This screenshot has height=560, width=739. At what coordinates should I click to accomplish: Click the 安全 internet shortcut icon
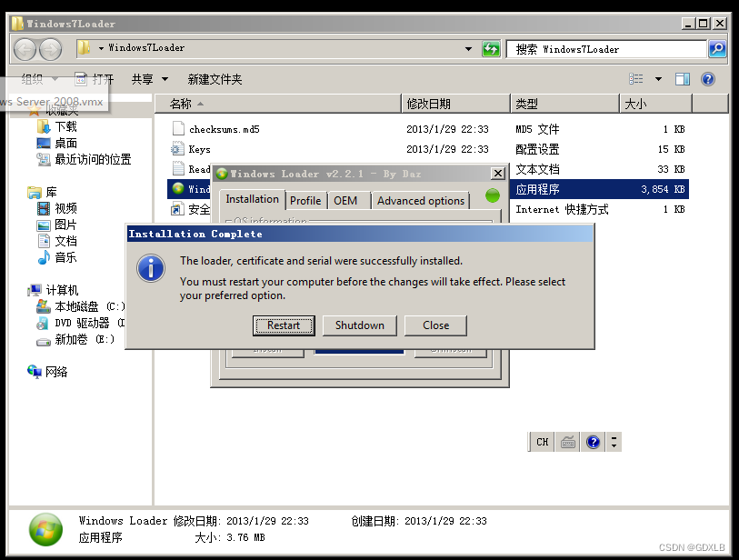point(177,208)
